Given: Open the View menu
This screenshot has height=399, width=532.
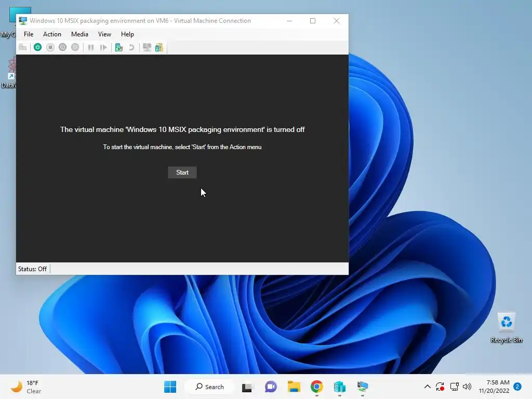Looking at the screenshot, I should pyautogui.click(x=104, y=34).
